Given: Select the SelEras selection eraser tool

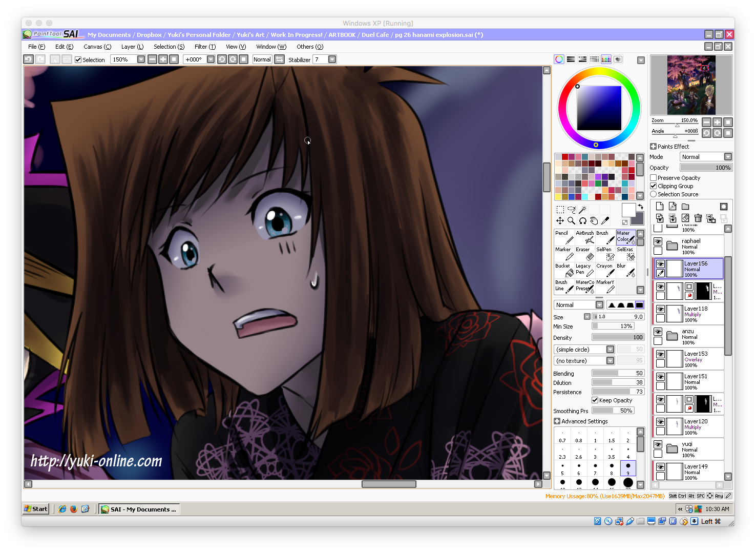Looking at the screenshot, I should pyautogui.click(x=626, y=254).
